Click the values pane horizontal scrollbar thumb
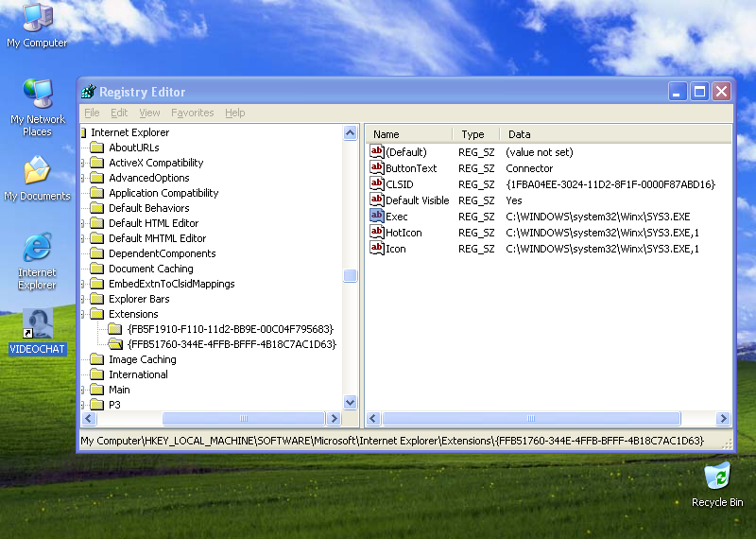The image size is (756, 539). [531, 418]
